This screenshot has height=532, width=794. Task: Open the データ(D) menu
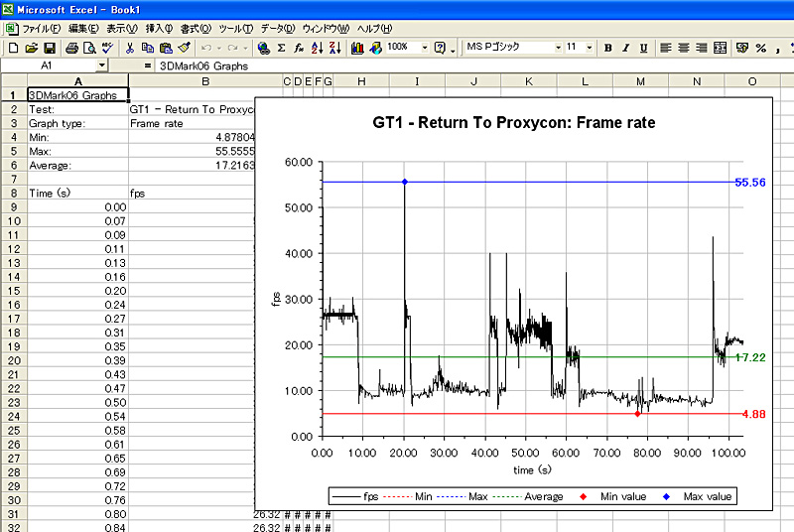pos(278,29)
